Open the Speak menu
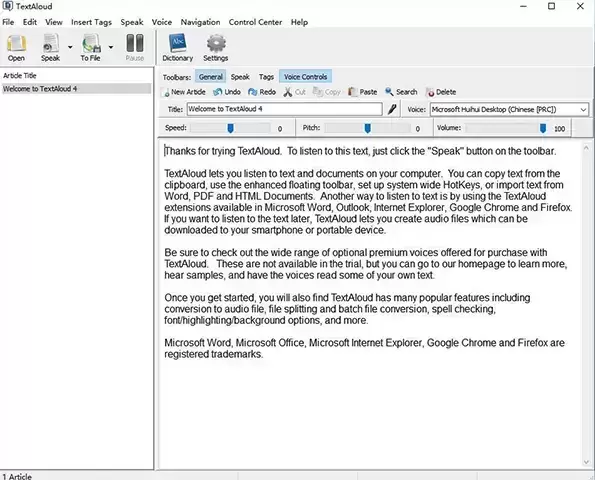The image size is (595, 480). pos(132,22)
